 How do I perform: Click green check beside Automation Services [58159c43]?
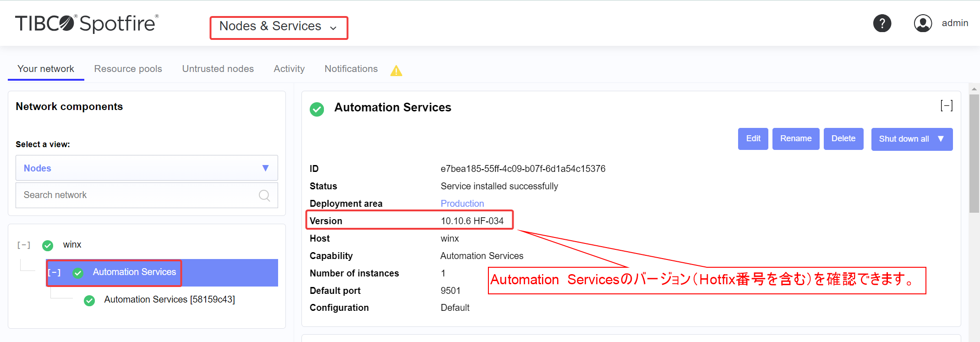[89, 300]
